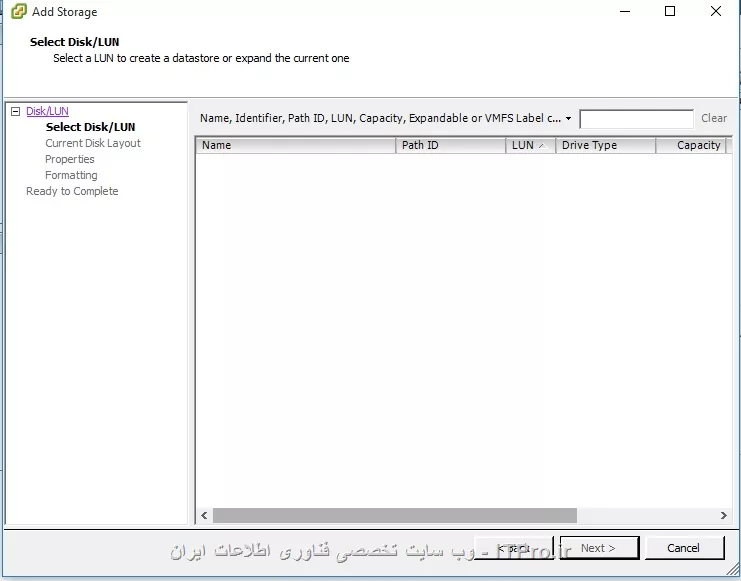
Task: Select the 'Ready to Complete' wizard step
Action: pyautogui.click(x=72, y=191)
